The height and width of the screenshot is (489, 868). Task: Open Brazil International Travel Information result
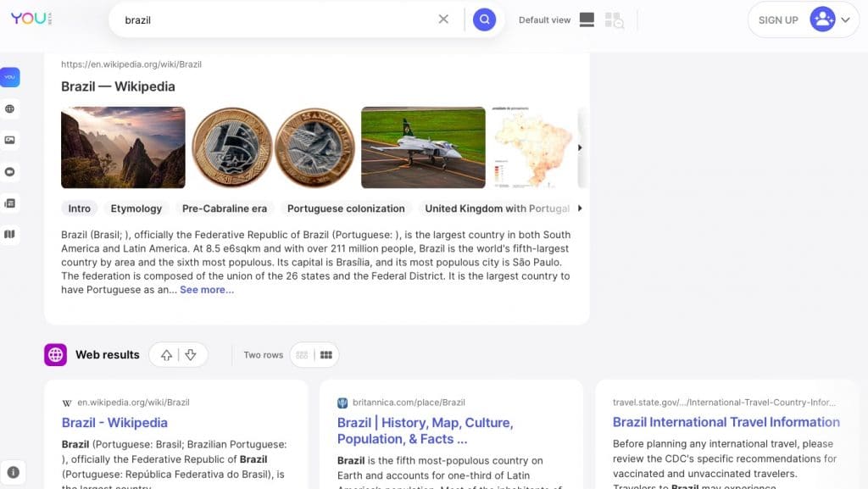click(x=726, y=422)
